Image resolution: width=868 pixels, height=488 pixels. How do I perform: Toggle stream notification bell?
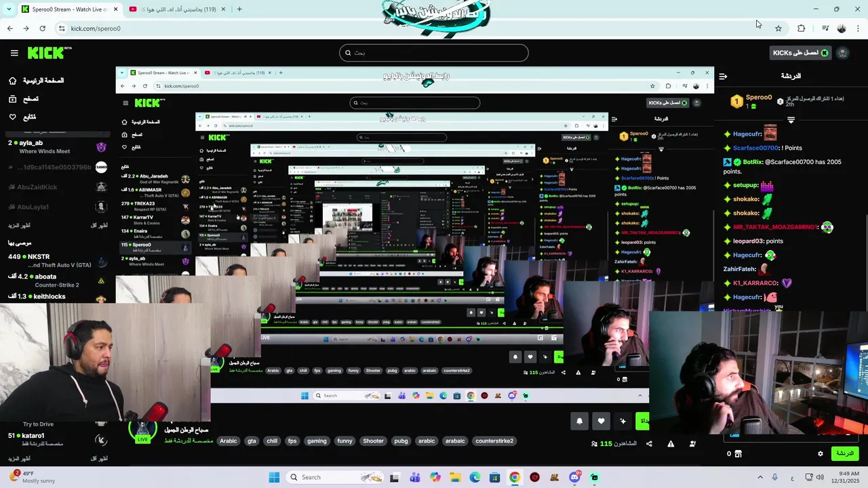(579, 421)
